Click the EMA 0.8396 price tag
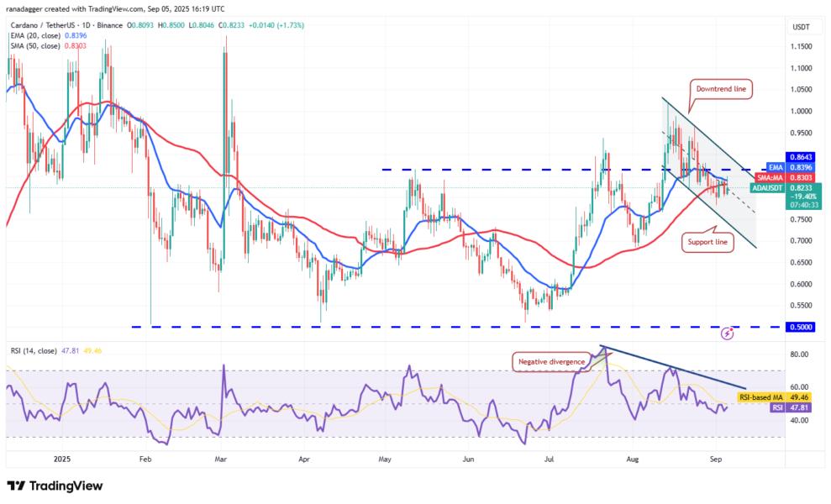The width and height of the screenshot is (831, 504). pos(790,167)
